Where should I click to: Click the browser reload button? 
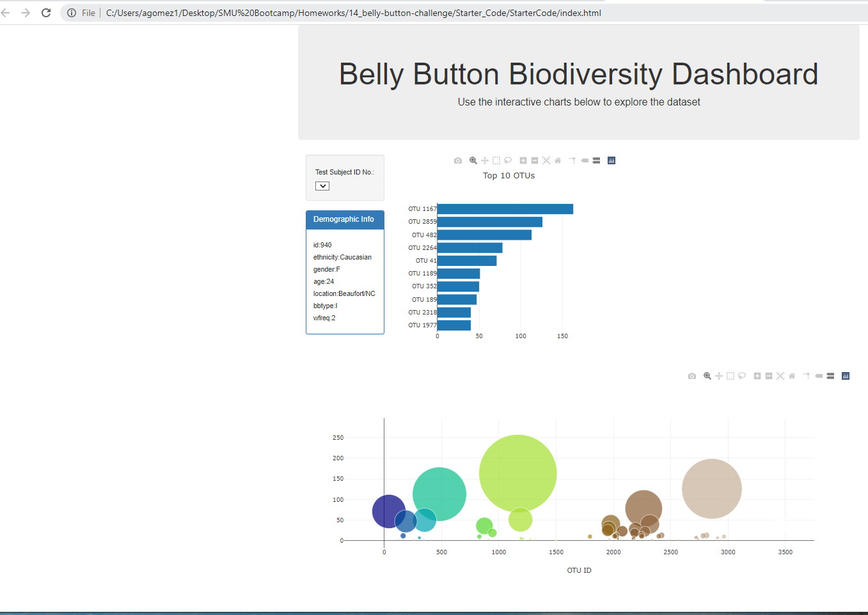pos(45,12)
